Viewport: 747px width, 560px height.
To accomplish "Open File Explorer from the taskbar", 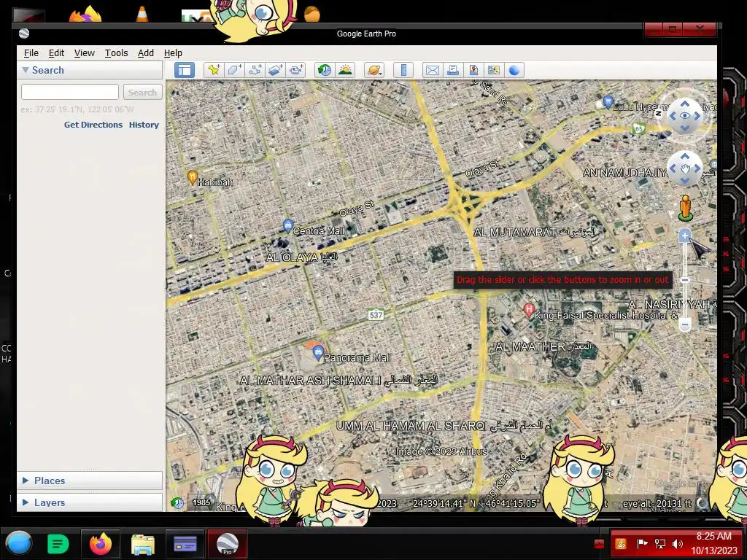I will [x=142, y=544].
